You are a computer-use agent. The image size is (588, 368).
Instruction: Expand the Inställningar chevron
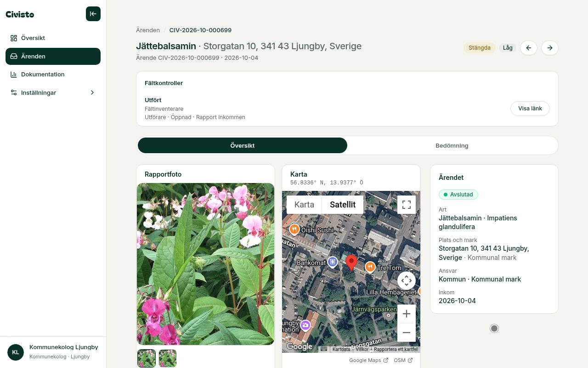click(x=92, y=92)
